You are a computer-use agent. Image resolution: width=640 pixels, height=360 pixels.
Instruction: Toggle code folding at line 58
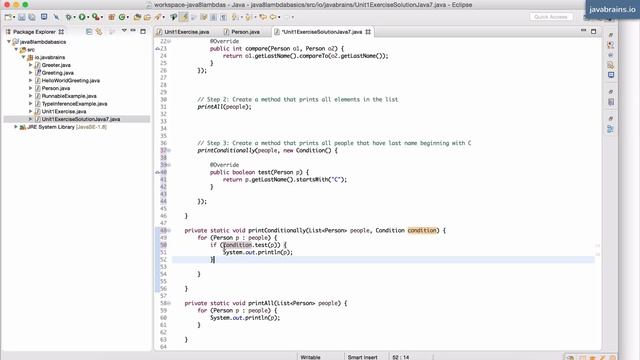tap(169, 303)
